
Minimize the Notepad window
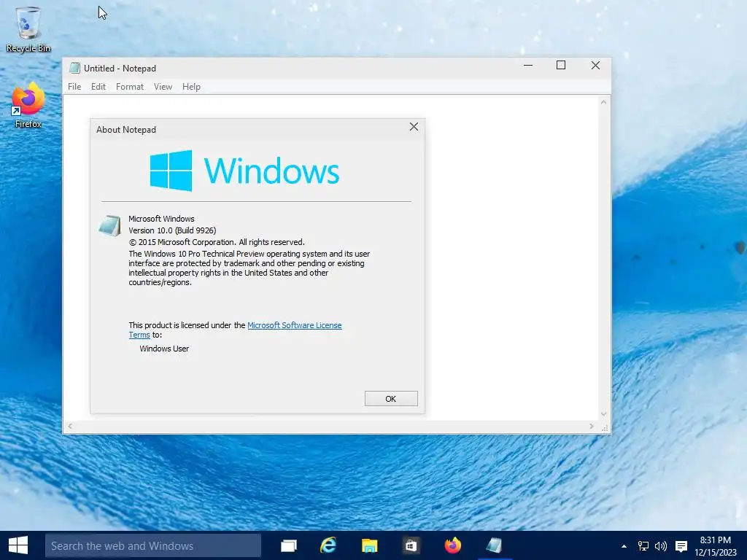(x=528, y=66)
